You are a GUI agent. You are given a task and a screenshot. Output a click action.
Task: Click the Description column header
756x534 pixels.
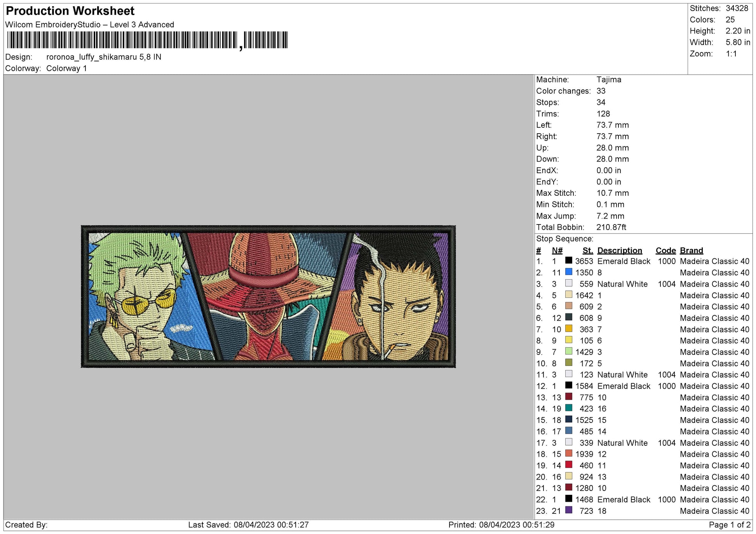coord(619,250)
